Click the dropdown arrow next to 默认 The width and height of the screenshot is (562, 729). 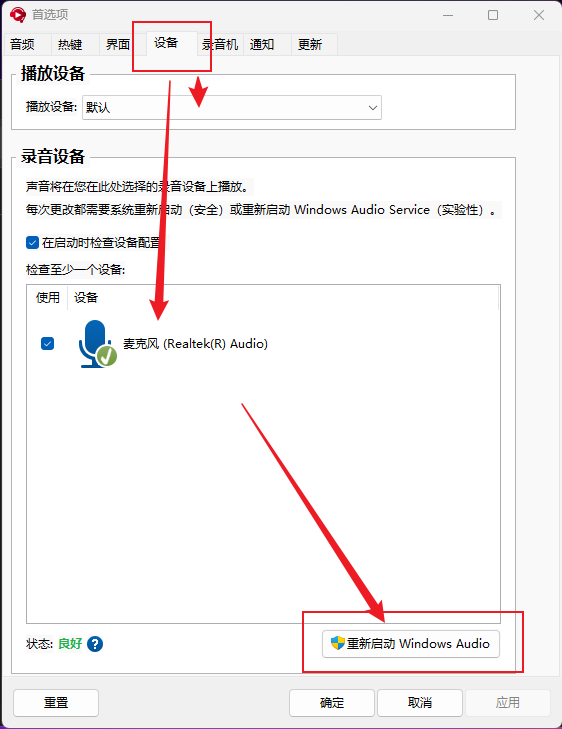[372, 107]
